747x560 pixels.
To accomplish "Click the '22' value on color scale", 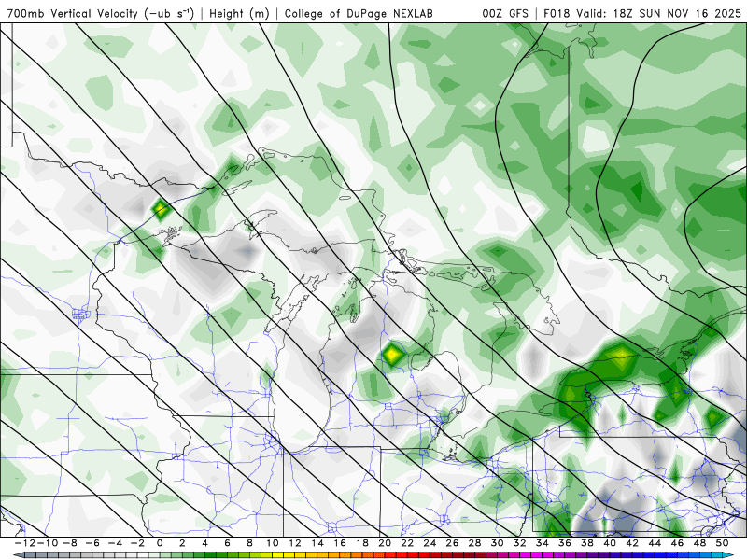I will 407,543.
